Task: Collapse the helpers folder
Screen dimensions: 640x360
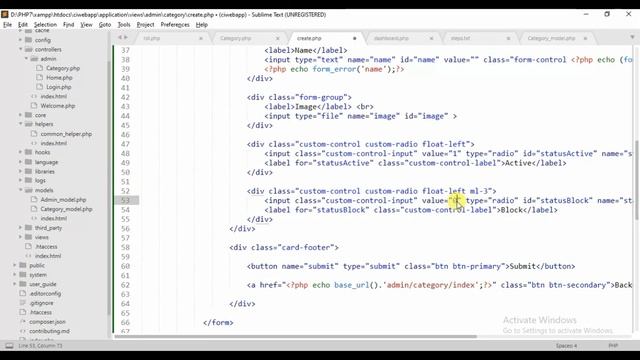Action: click(20, 124)
